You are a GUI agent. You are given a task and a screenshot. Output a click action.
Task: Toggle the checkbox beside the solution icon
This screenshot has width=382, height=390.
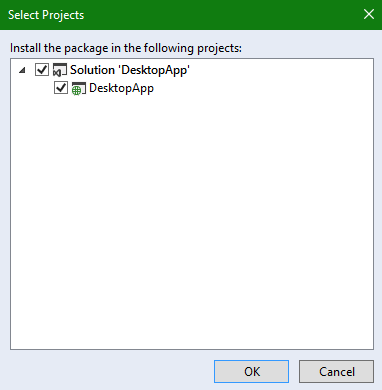42,70
